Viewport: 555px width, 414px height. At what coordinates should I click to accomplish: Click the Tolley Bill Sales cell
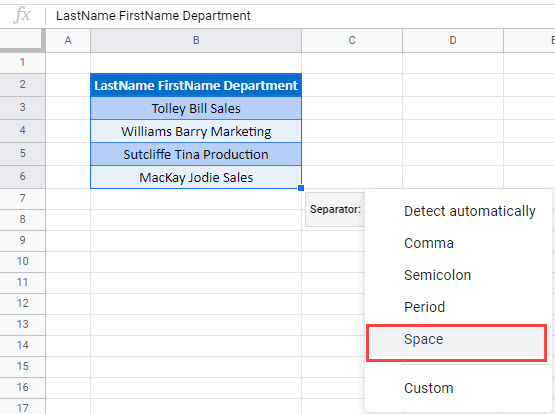point(196,108)
